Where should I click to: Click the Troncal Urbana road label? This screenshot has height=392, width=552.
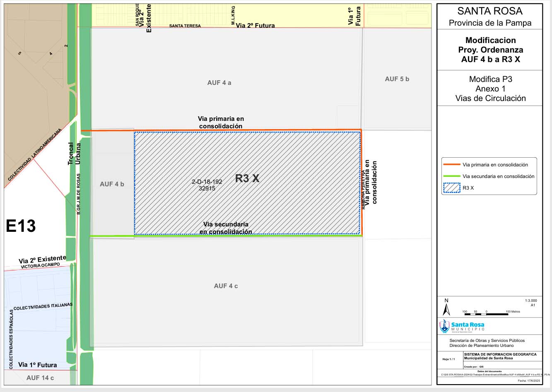click(74, 154)
